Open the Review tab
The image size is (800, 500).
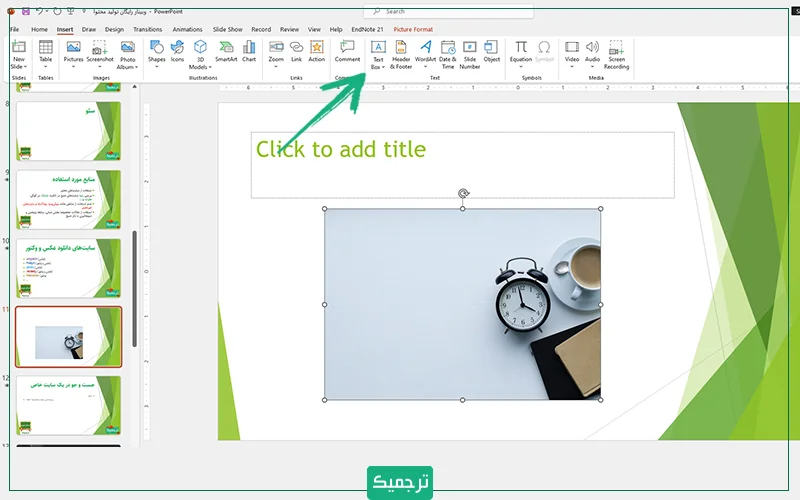289,29
